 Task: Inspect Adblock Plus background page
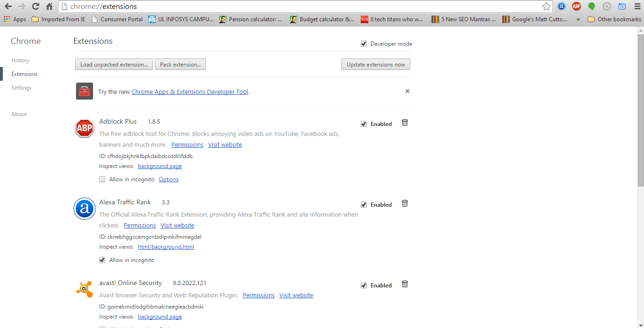pos(160,166)
